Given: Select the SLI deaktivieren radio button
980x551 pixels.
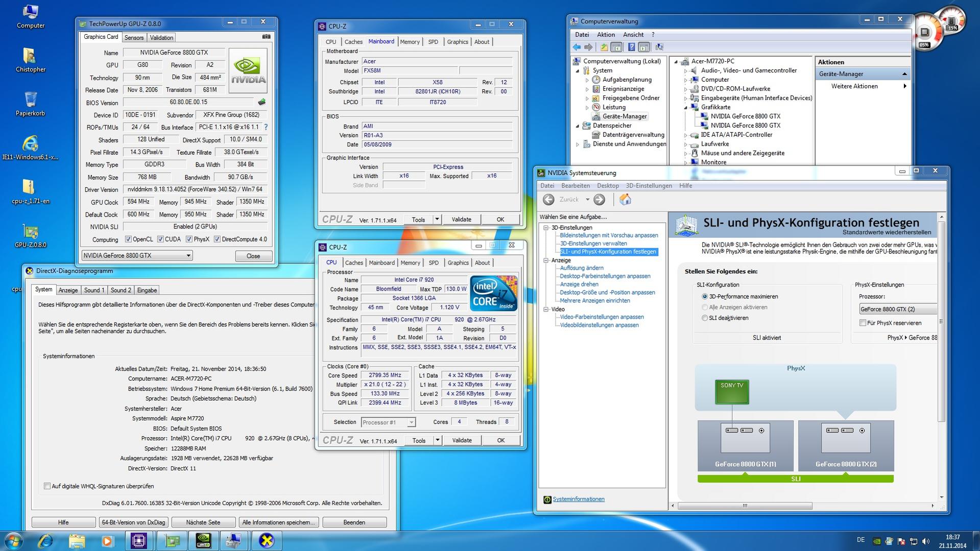Looking at the screenshot, I should coord(705,318).
